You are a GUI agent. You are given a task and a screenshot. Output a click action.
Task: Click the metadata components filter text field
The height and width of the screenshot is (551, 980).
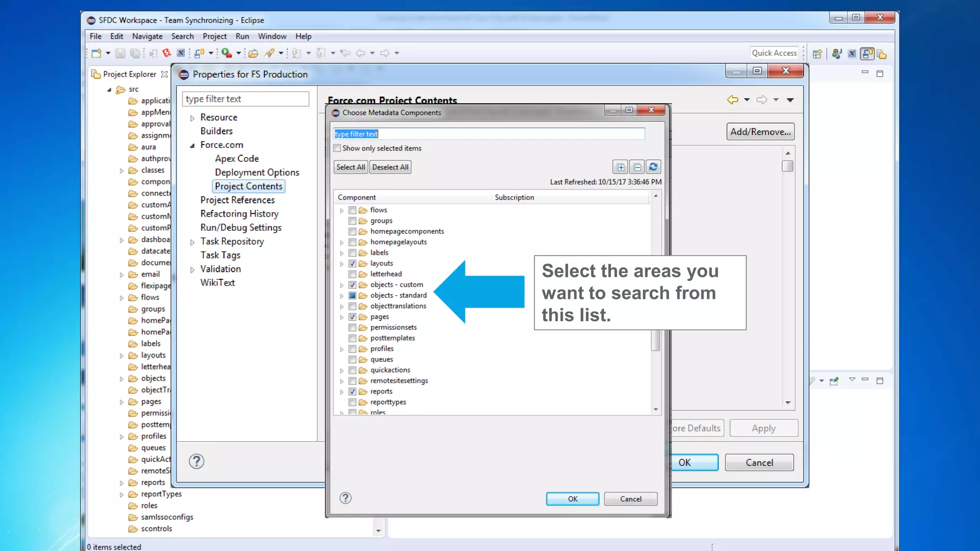pyautogui.click(x=489, y=134)
